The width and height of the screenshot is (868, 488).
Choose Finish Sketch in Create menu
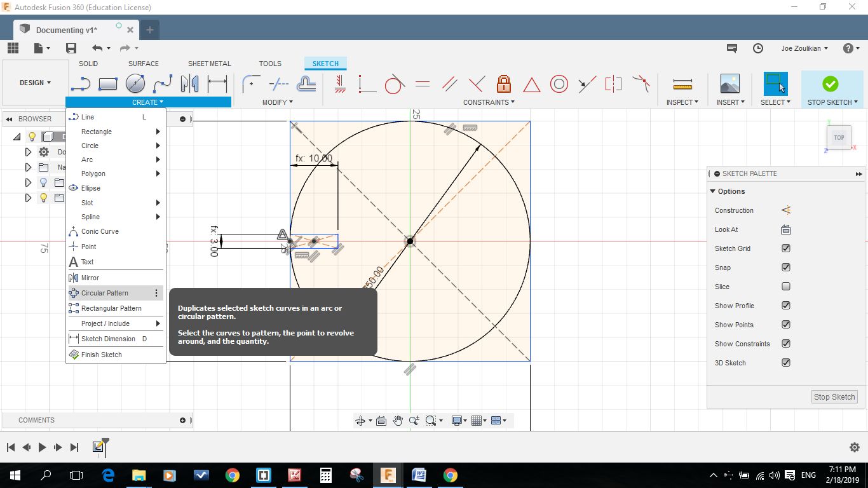point(115,355)
